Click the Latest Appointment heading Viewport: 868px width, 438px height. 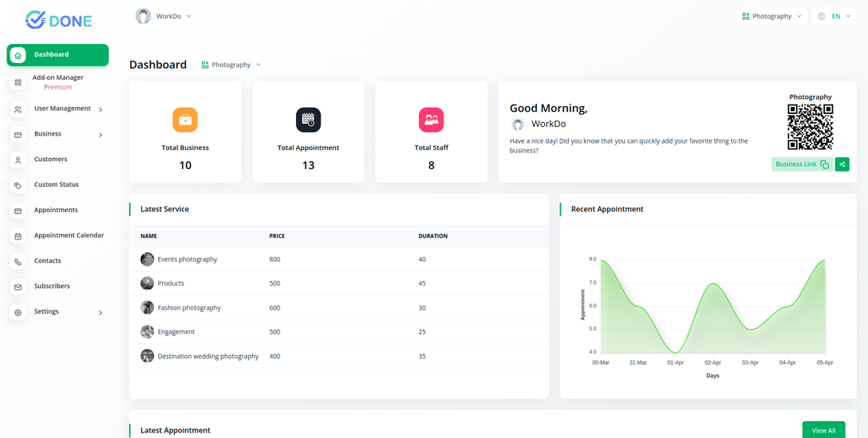(x=176, y=430)
